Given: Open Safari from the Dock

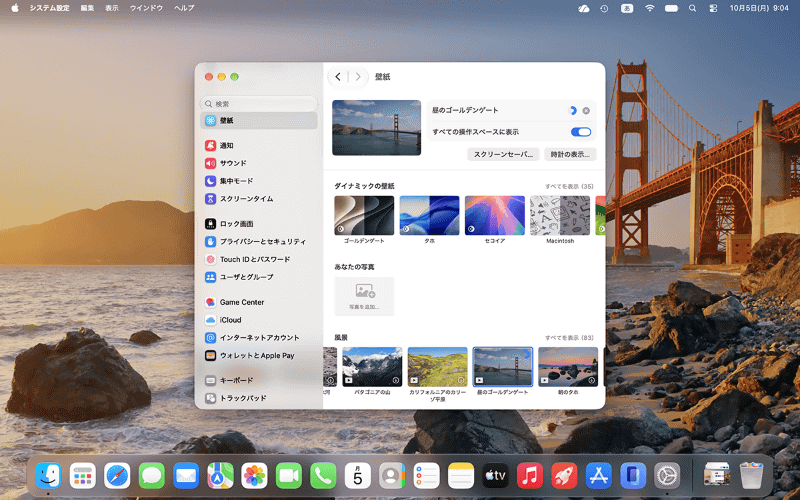Looking at the screenshot, I should coord(117,476).
